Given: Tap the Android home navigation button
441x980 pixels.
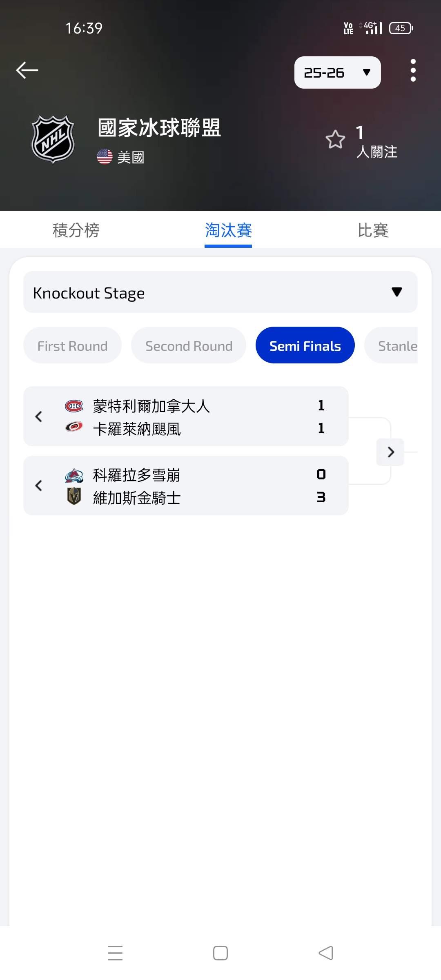Looking at the screenshot, I should [x=220, y=953].
